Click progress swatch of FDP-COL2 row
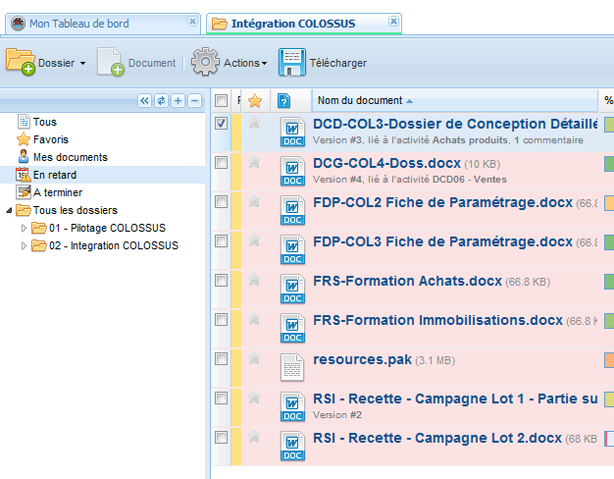 [x=609, y=203]
